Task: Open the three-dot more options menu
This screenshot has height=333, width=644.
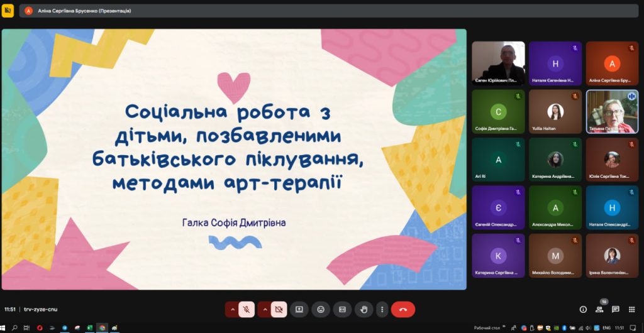Action: [382, 309]
